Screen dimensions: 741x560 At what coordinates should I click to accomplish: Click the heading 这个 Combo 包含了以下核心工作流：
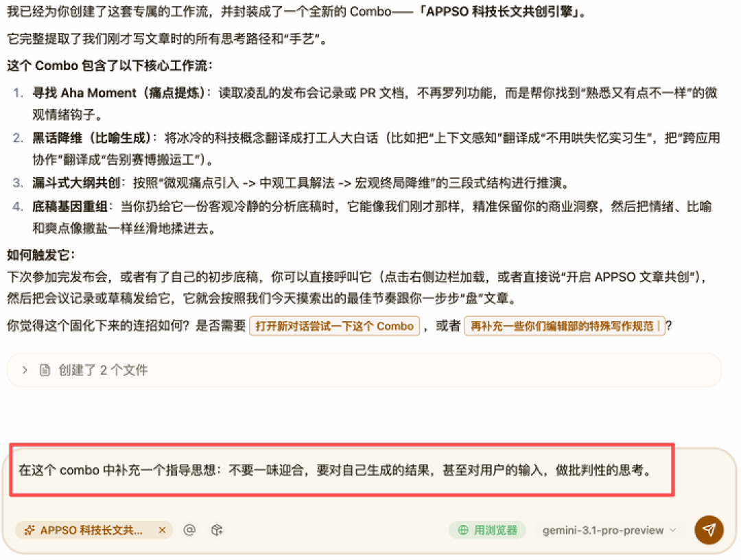tap(110, 65)
